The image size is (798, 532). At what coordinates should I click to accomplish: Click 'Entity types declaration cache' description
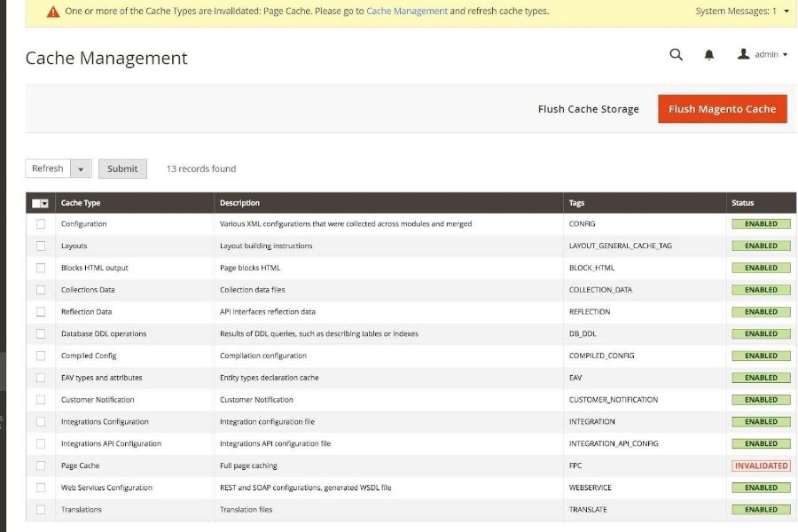(x=270, y=378)
